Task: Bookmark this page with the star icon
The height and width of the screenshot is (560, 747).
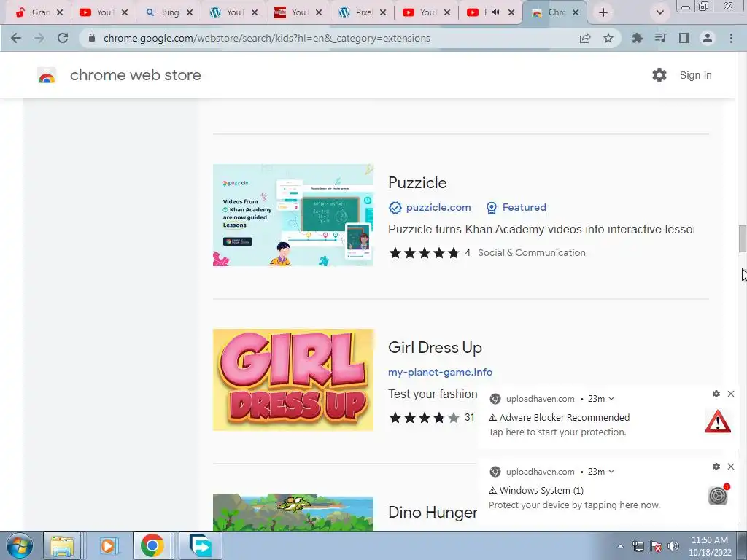Action: pyautogui.click(x=608, y=38)
